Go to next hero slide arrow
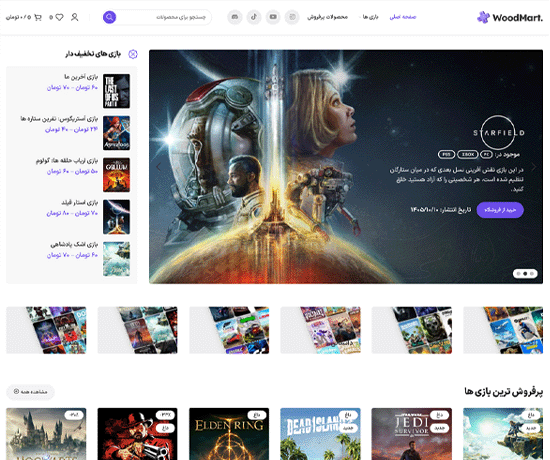 coord(534,167)
